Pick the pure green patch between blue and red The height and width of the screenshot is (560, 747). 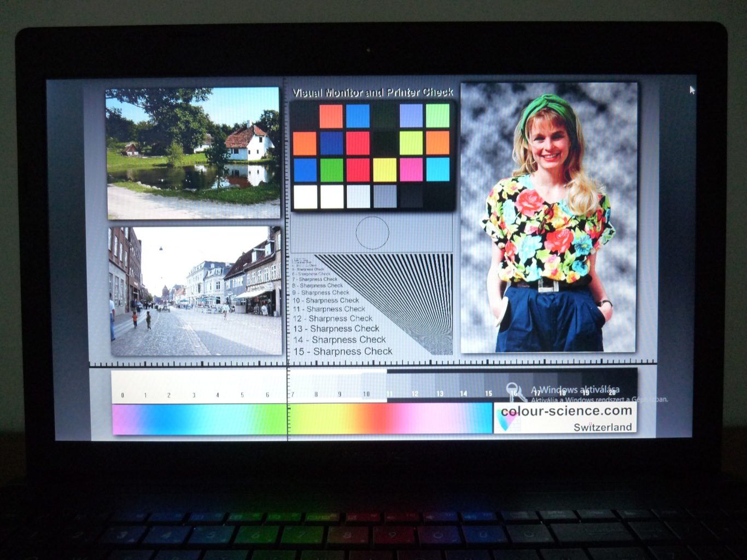331,170
